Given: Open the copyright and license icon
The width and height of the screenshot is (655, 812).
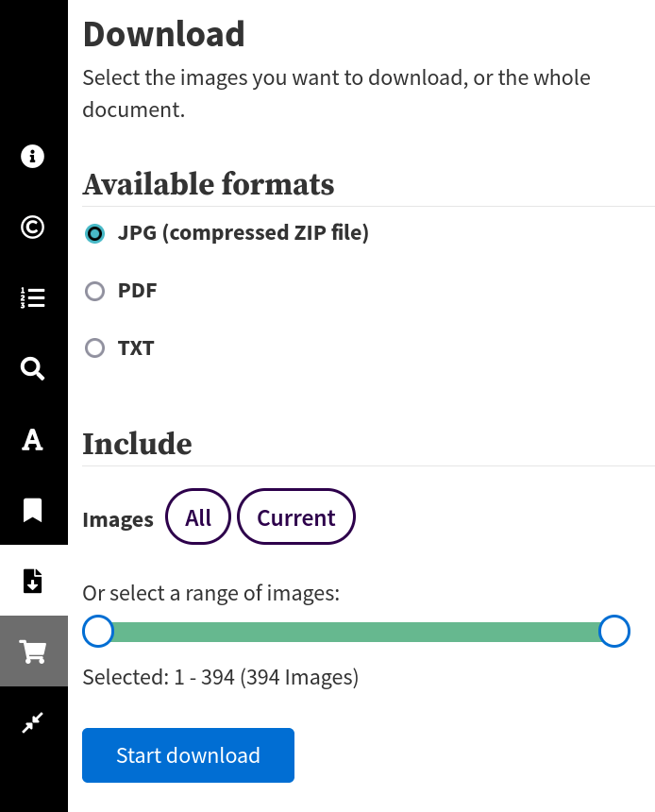Looking at the screenshot, I should [x=32, y=227].
